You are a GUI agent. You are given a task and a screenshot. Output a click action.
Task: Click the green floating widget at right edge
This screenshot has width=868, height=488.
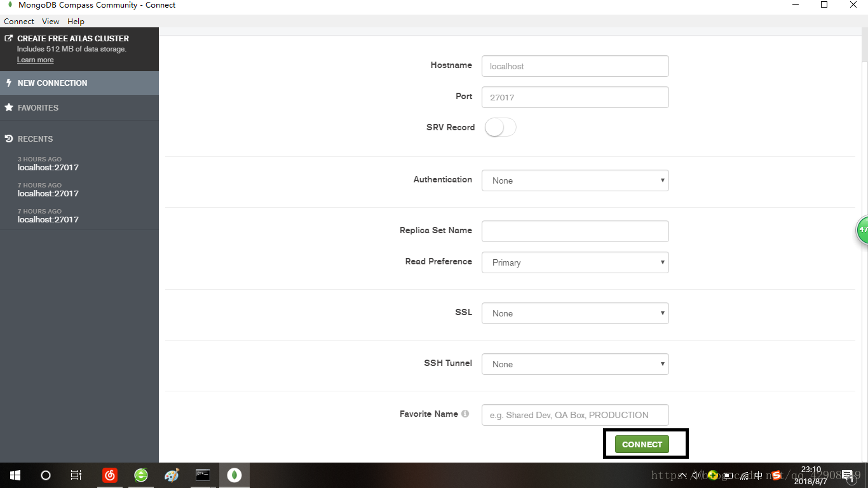point(862,230)
